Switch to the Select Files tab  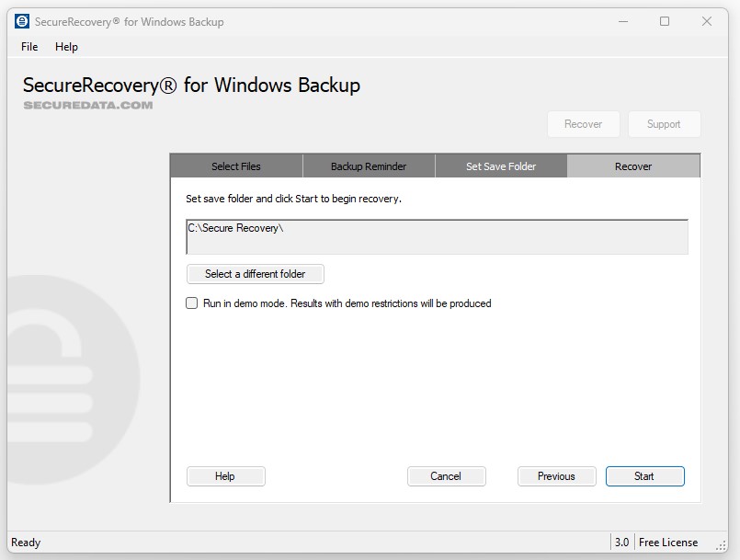point(236,166)
